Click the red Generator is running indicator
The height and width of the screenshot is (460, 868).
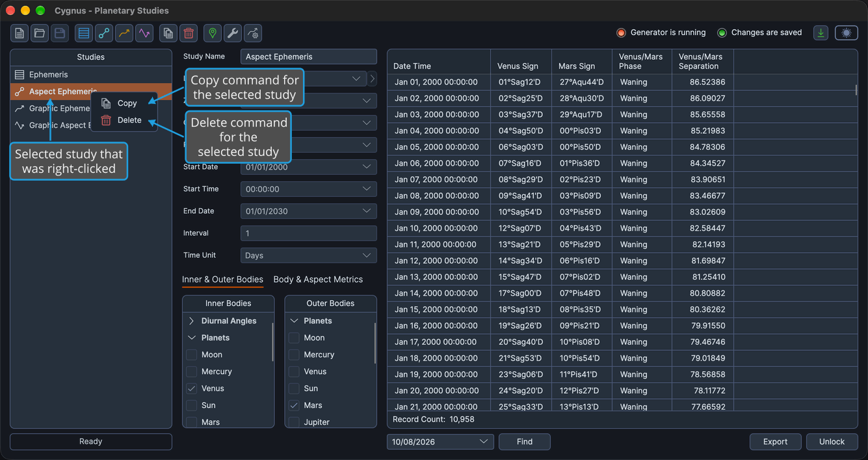[x=621, y=32]
